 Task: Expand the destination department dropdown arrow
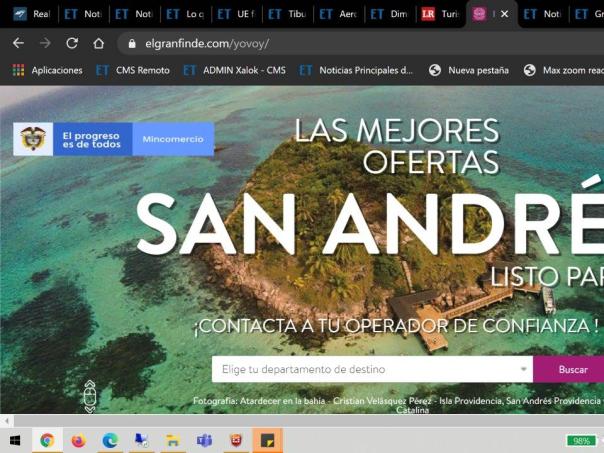[524, 370]
